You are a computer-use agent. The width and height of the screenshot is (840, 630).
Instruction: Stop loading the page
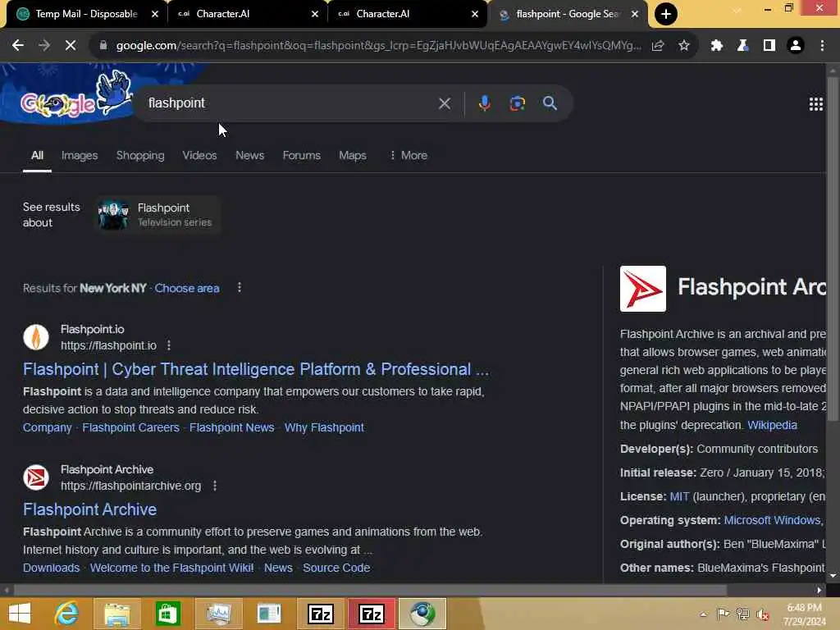coord(71,46)
